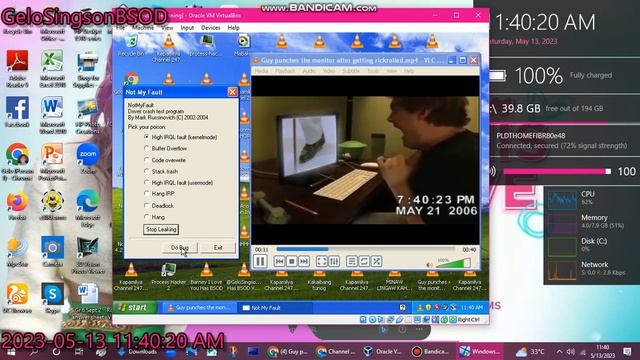Open VirtualBox Input menu
The height and width of the screenshot is (360, 640).
(187, 28)
